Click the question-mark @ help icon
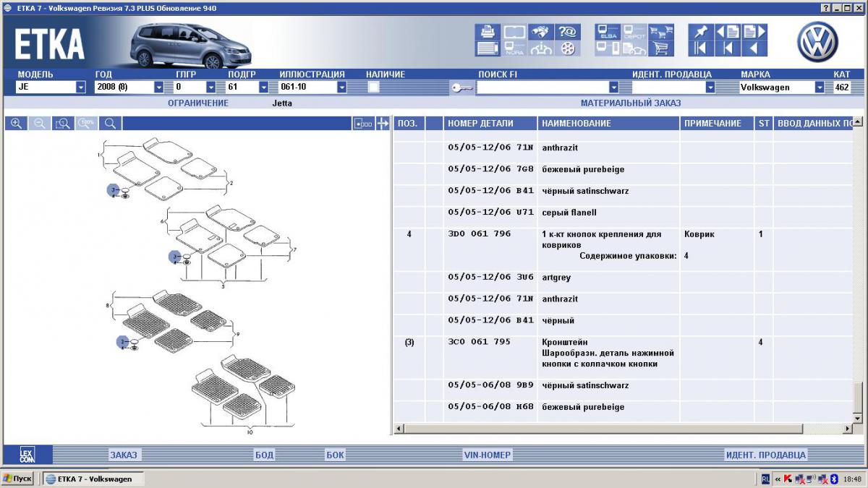 [568, 32]
